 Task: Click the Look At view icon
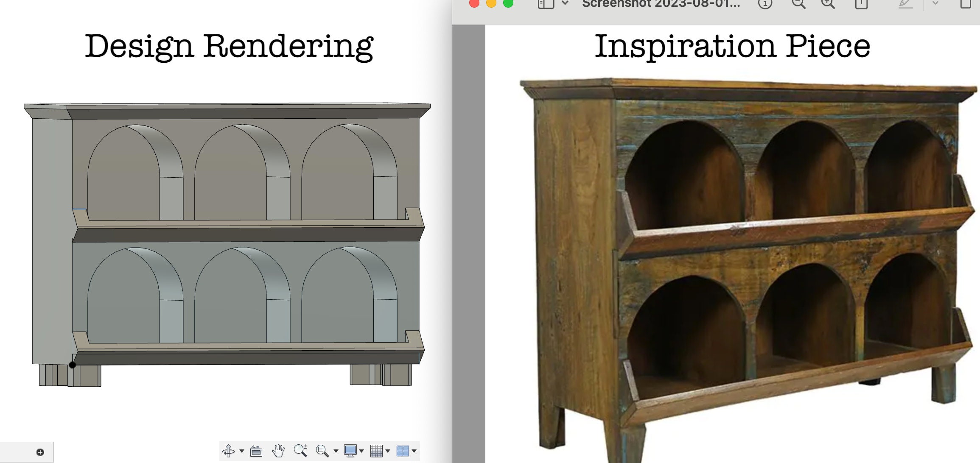[x=256, y=451]
